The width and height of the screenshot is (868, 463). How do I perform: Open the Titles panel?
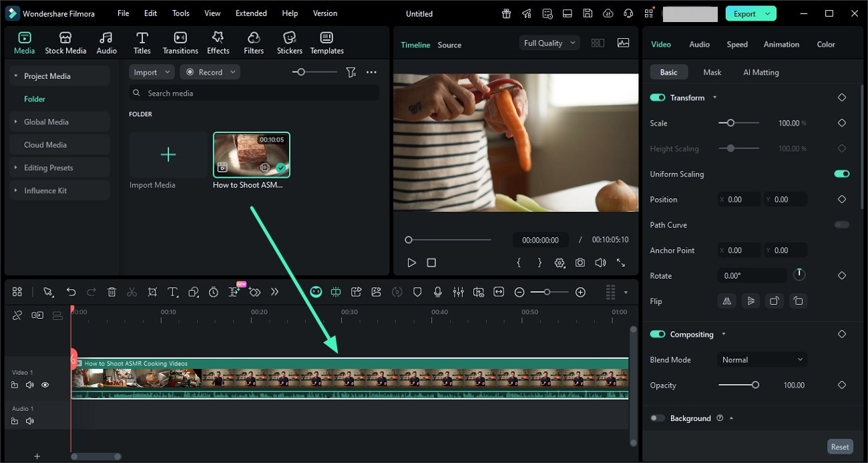pos(142,41)
